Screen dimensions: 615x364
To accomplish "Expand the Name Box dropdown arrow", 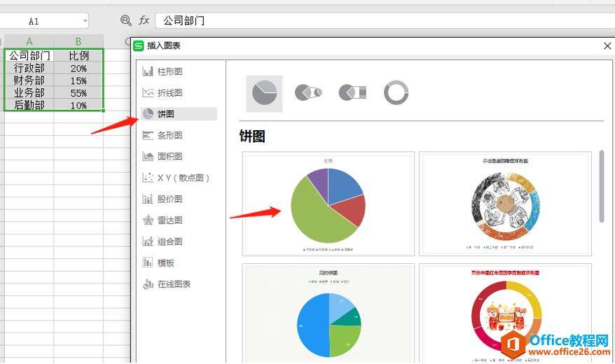I will coord(85,21).
